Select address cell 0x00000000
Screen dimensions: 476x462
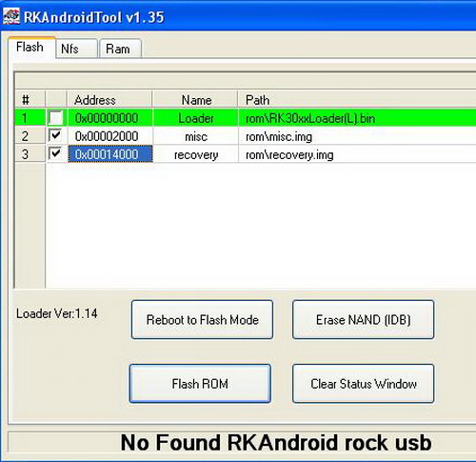(x=110, y=118)
